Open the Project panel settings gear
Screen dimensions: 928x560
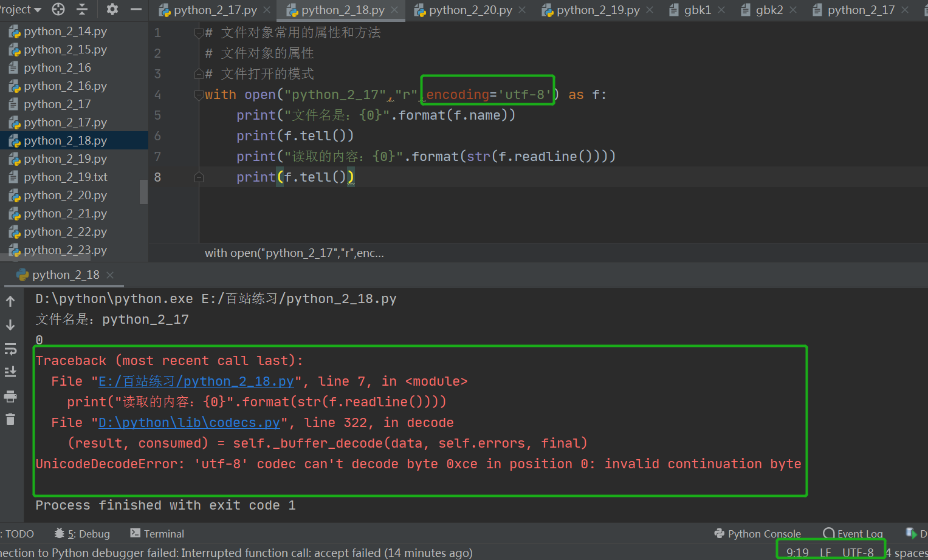pyautogui.click(x=112, y=9)
